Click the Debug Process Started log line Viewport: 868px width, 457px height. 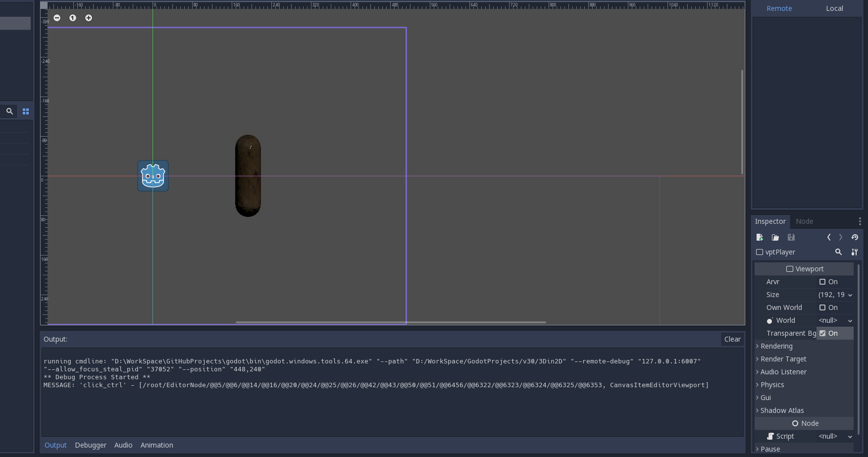point(97,377)
